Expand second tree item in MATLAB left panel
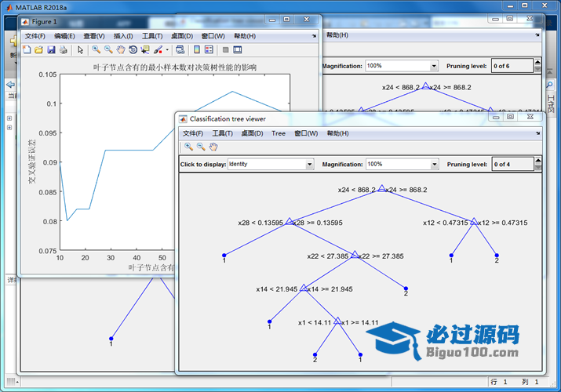Image resolution: width=561 pixels, height=392 pixels. pos(9,128)
